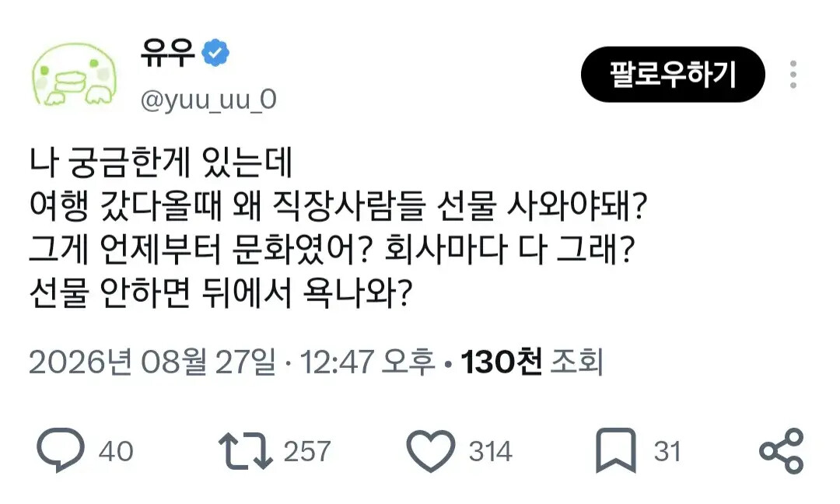Click the last tweet line 선물 안하면 뒤에서 욕나와?
The image size is (840, 504).
click(221, 293)
